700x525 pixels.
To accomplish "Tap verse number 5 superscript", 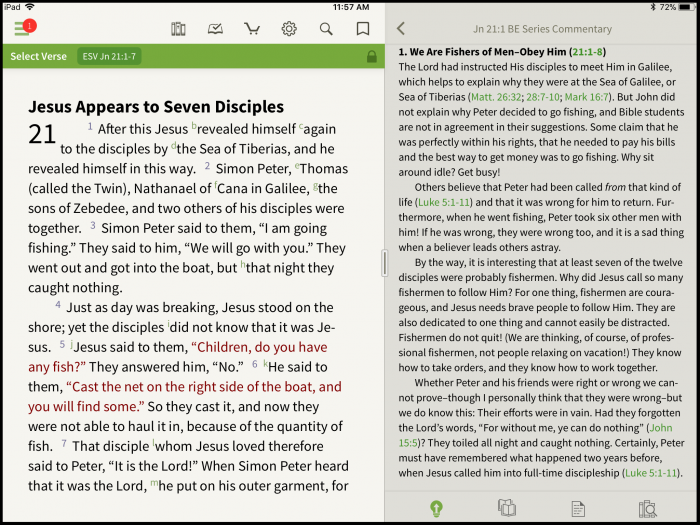I will tap(62, 345).
